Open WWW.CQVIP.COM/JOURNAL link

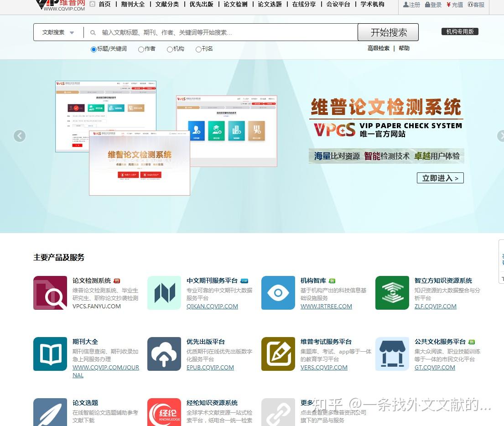click(106, 371)
